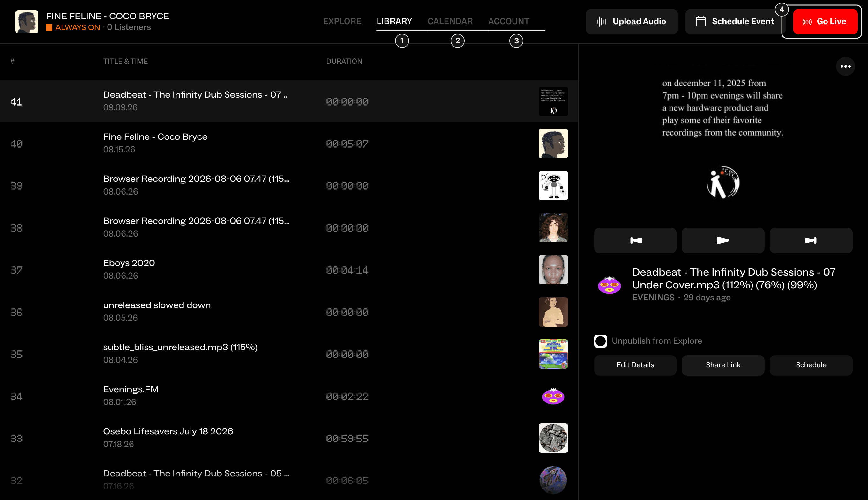Select the Osebo Lifesavers artwork thumbnail
The width and height of the screenshot is (868, 500).
tap(553, 438)
